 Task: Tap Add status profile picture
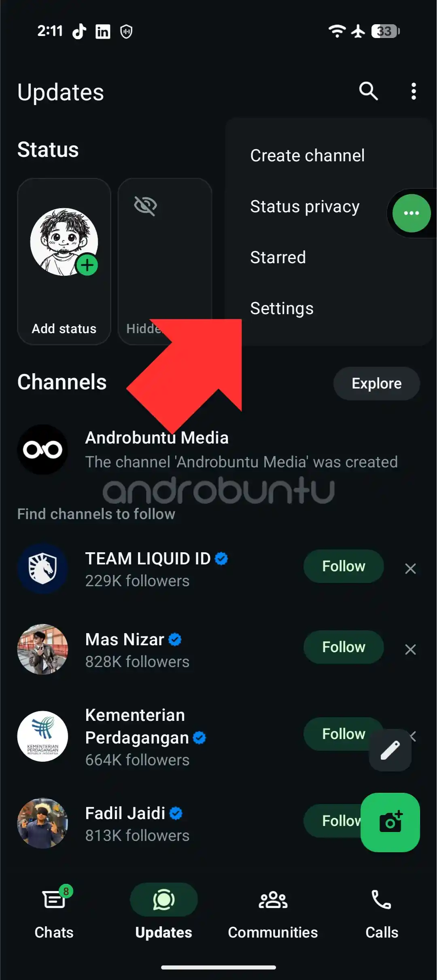[x=64, y=242]
